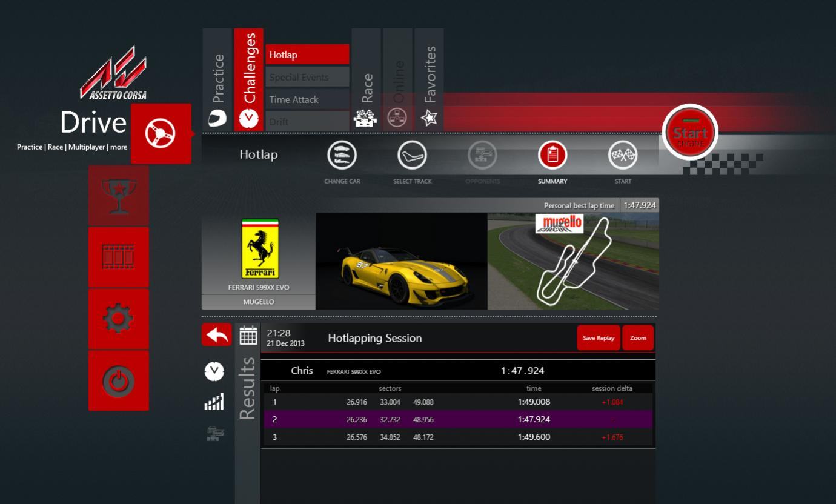This screenshot has height=504, width=836.
Task: Switch to the Favorites tab
Action: [x=429, y=79]
